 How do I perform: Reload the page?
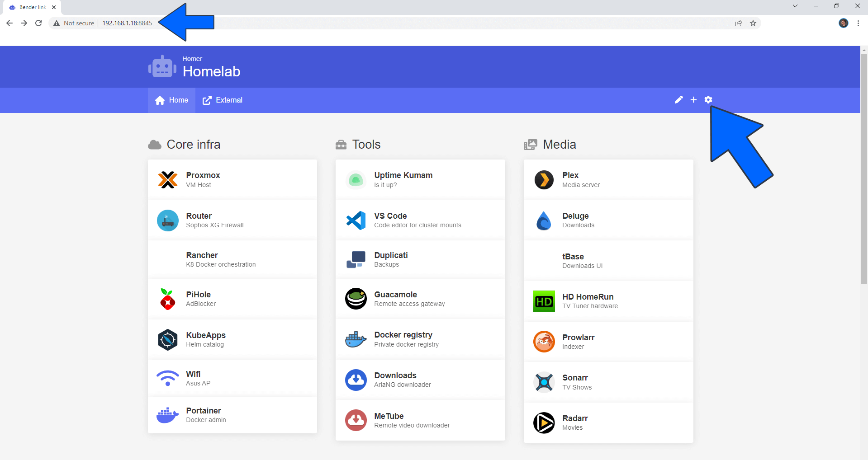[x=38, y=23]
